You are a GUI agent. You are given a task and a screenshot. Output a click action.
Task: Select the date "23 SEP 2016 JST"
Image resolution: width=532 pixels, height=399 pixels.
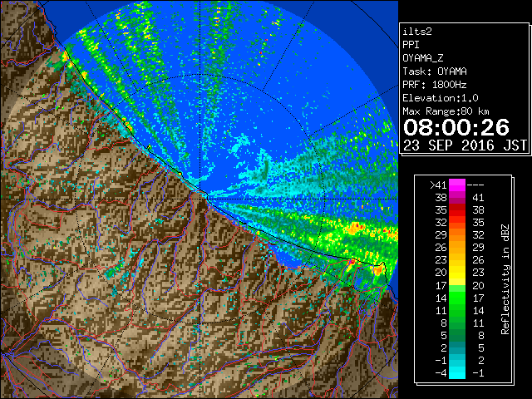[465, 145]
